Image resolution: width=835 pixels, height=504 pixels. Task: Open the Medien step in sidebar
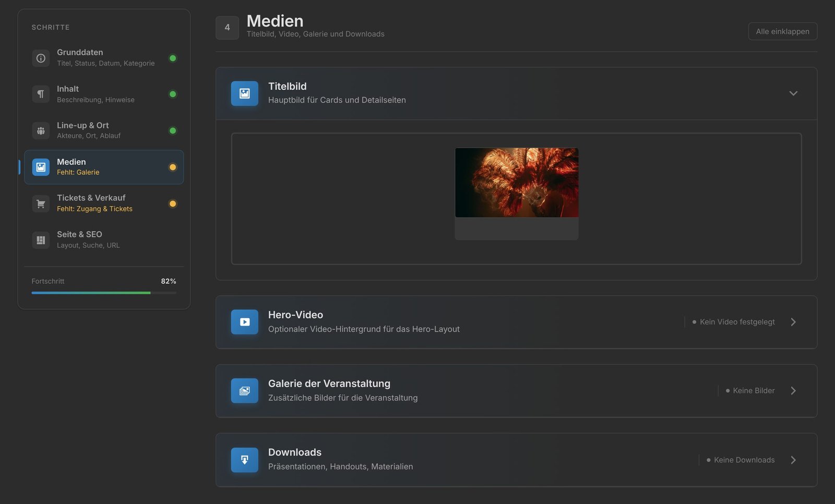[104, 167]
